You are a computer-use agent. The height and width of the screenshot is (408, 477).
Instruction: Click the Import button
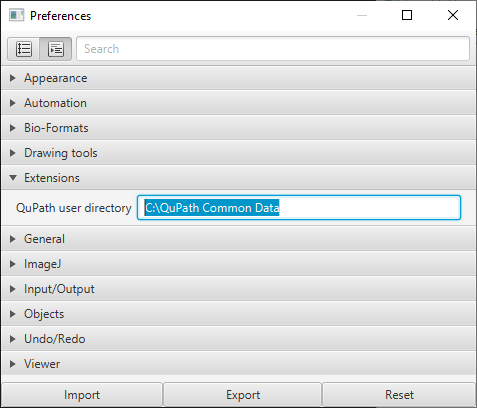82,395
